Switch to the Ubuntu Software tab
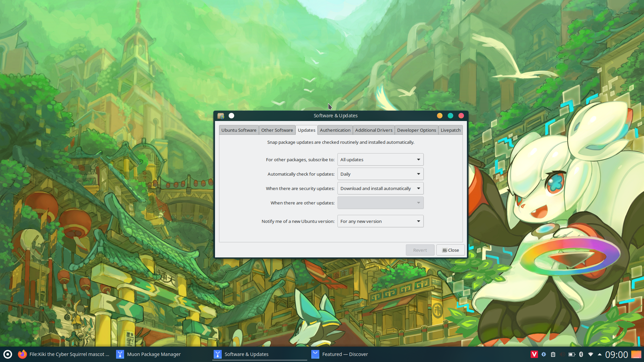The height and width of the screenshot is (362, 644). (239, 130)
